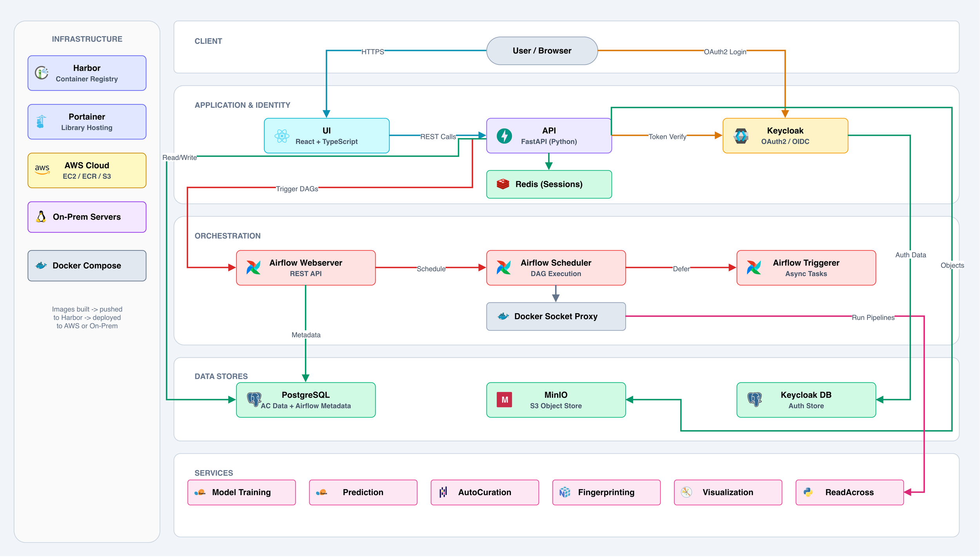Image resolution: width=980 pixels, height=557 pixels.
Task: Click the Python logo in ReadAcross
Action: [808, 493]
